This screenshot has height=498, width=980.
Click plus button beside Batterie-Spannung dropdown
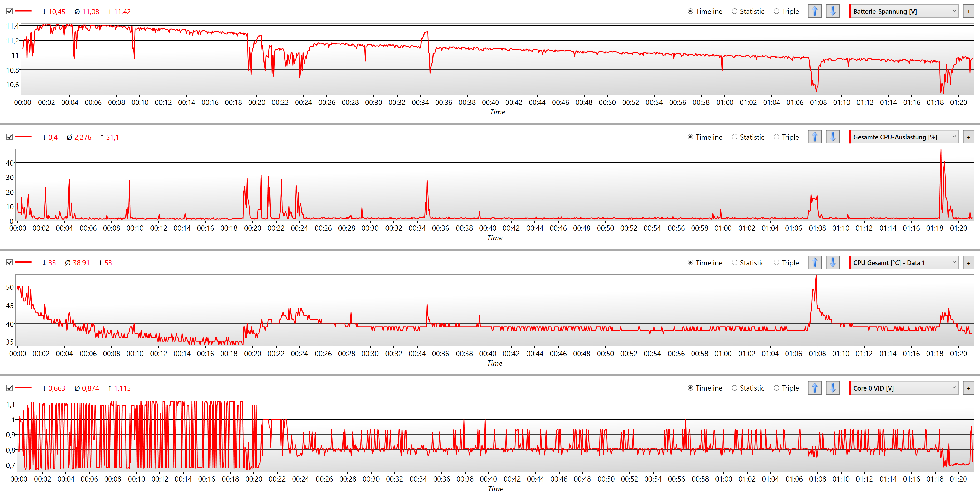pyautogui.click(x=969, y=11)
